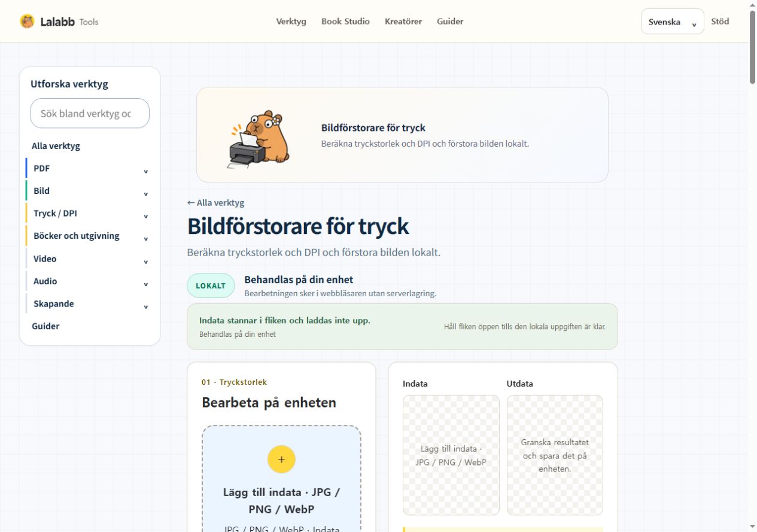757x532 pixels.
Task: Click the '01 · Tryckstorlek' step label
Action: (x=234, y=382)
